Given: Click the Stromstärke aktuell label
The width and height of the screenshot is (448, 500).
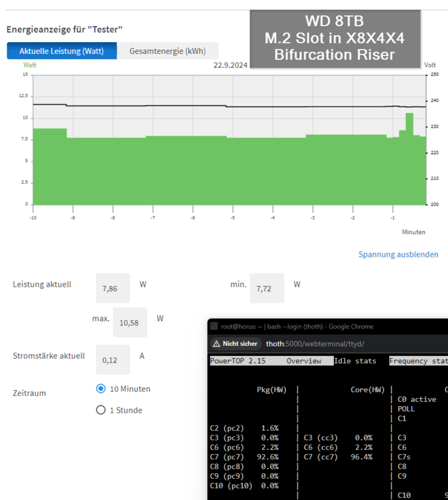Looking at the screenshot, I should click(x=49, y=355).
